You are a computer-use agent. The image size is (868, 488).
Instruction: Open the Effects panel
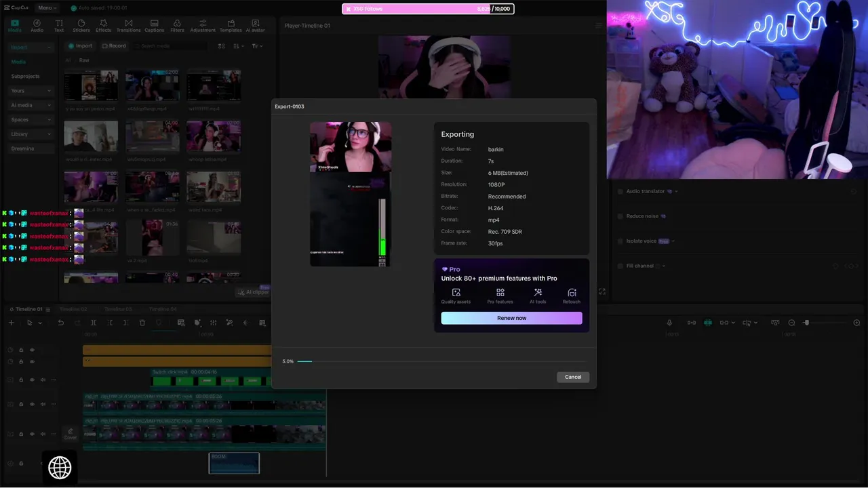click(103, 26)
